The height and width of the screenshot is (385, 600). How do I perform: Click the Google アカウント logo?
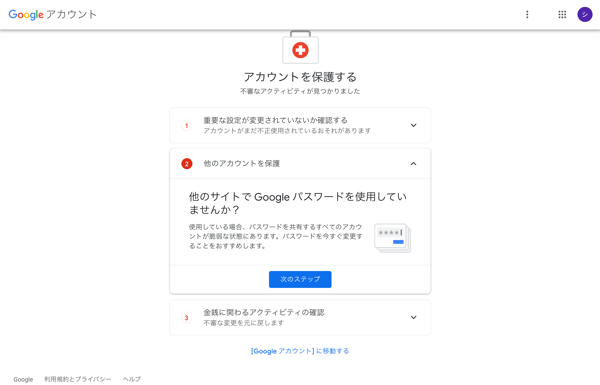click(52, 15)
